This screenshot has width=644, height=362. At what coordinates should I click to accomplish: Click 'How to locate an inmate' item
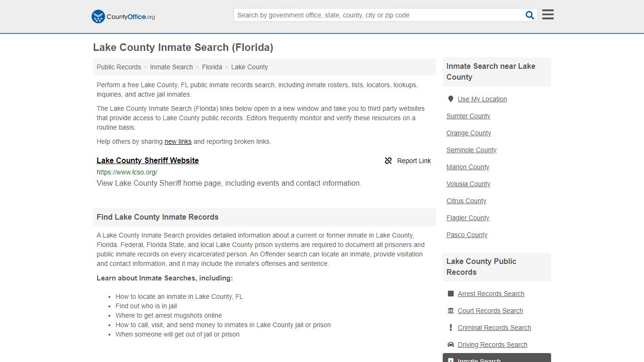point(179,296)
